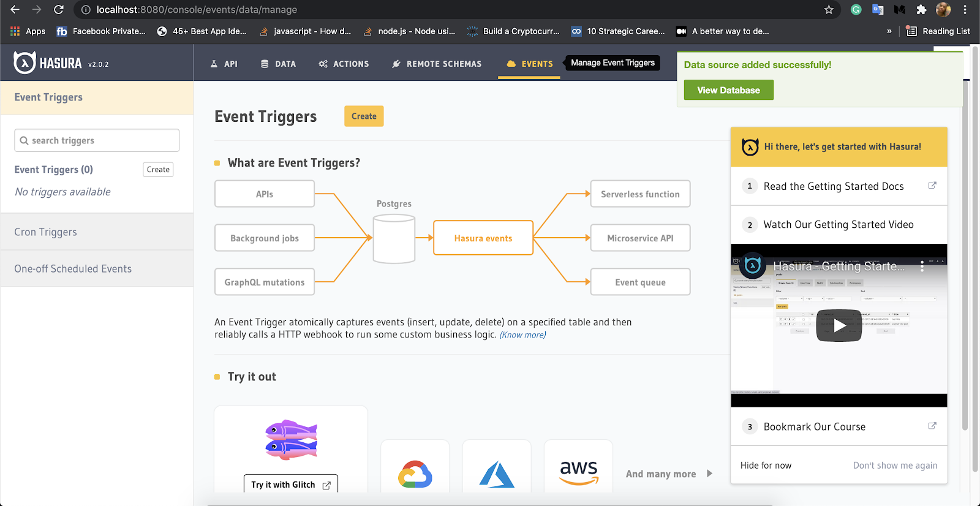Switch to the ACTIONS tab

[x=344, y=64]
